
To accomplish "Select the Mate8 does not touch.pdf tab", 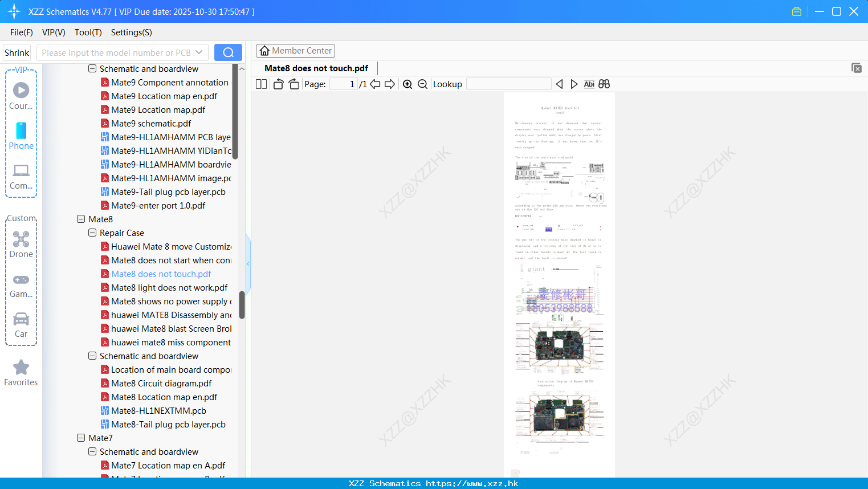I will click(316, 68).
